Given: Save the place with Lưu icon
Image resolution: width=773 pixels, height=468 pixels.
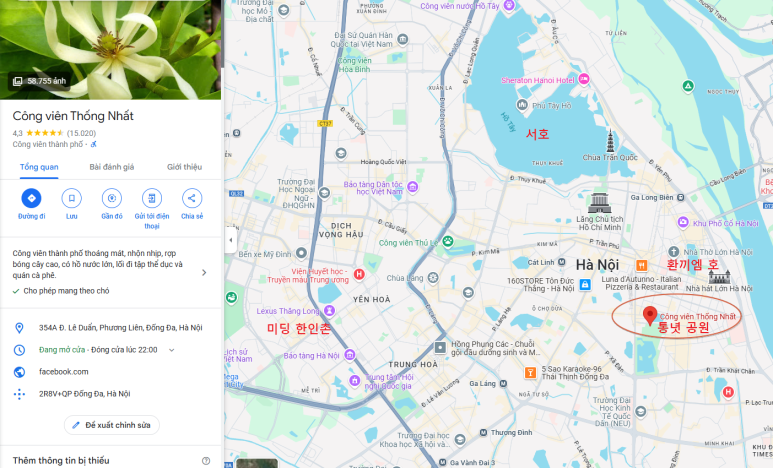Looking at the screenshot, I should (x=71, y=198).
